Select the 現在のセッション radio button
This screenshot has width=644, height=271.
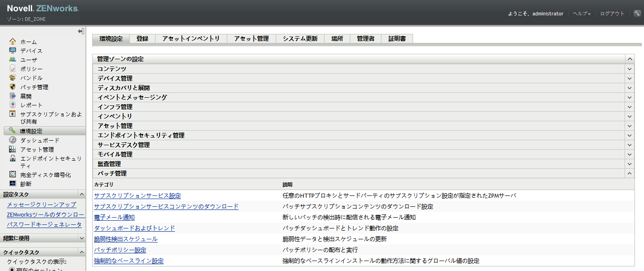[12, 269]
